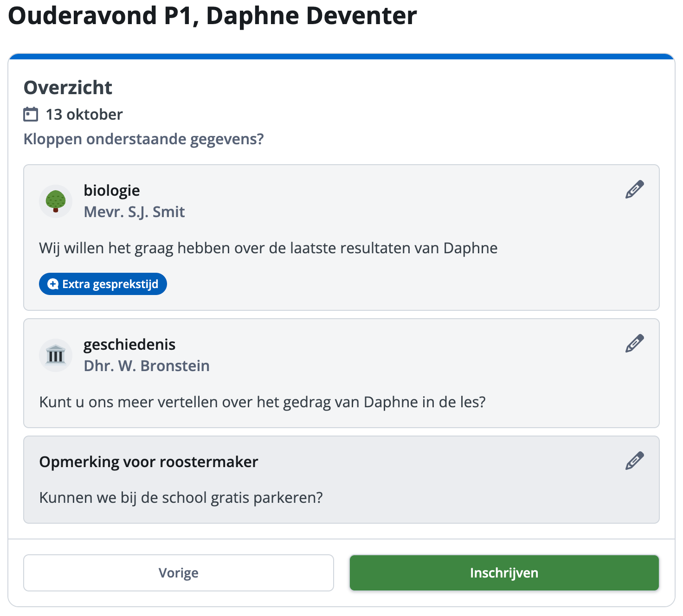Image resolution: width=683 pixels, height=616 pixels.
Task: Click teacher name Mevr. S.J. Smit
Action: pos(134,212)
